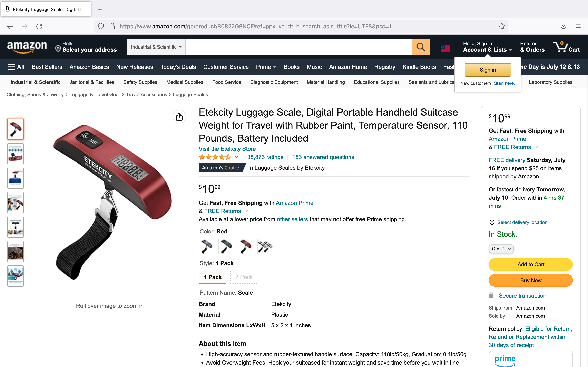The height and width of the screenshot is (367, 588).
Task: Click the Amazon logo
Action: tap(27, 47)
